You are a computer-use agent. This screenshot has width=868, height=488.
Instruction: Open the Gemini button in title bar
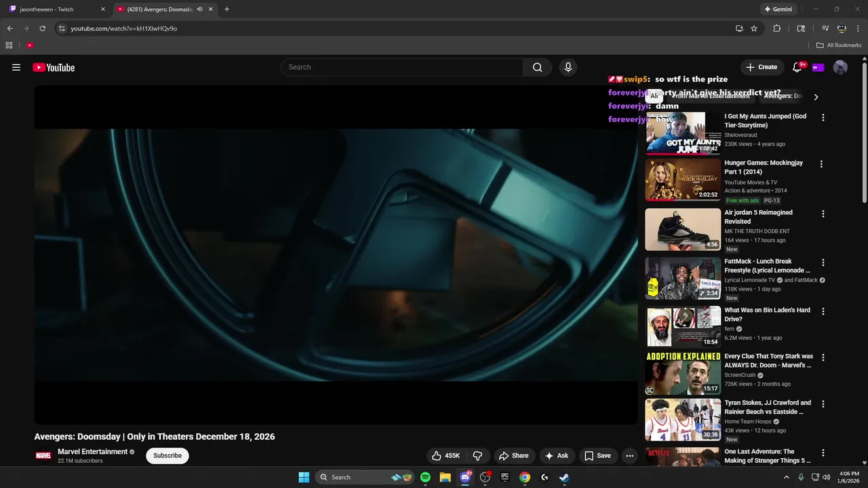(778, 9)
